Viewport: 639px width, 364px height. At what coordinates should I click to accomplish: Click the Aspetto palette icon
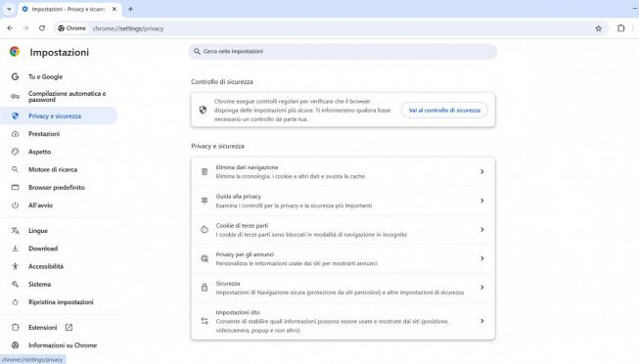[x=15, y=152]
